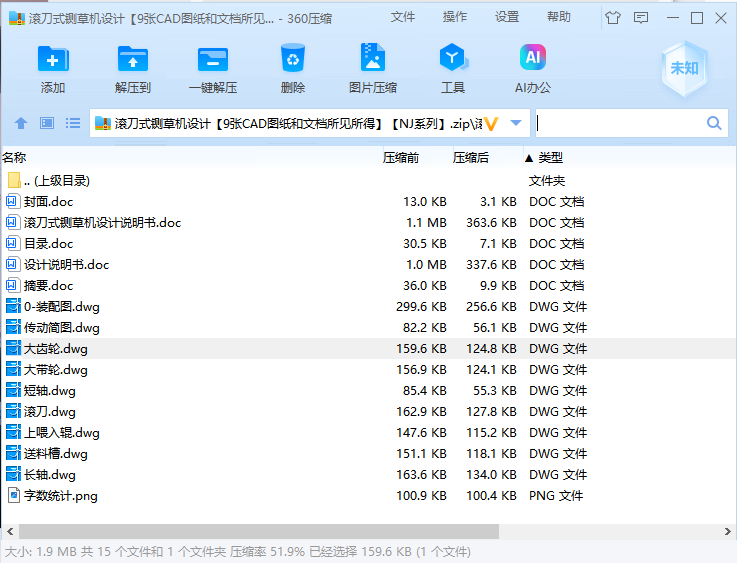The width and height of the screenshot is (737, 563).
Task: Click the horizontal scrollbar thumb
Action: 259,532
